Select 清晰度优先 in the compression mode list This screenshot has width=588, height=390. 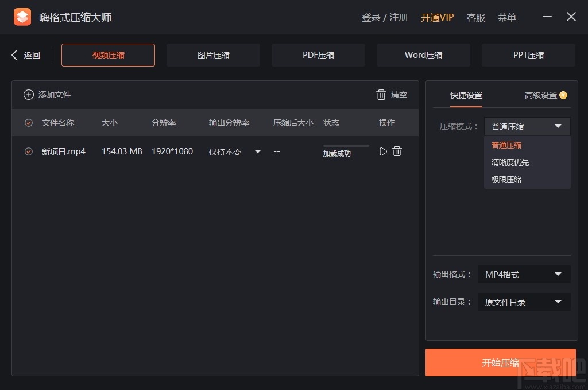coord(510,162)
